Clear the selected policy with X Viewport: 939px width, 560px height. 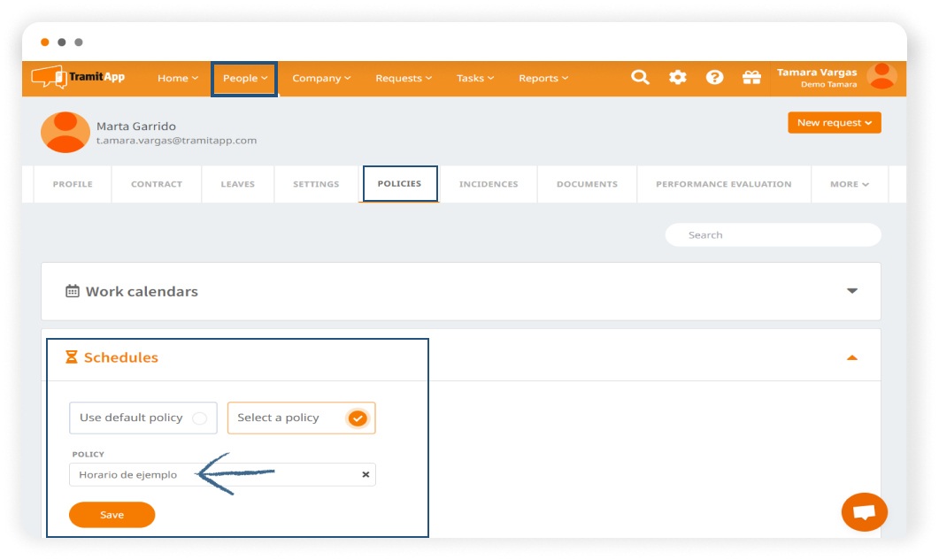pyautogui.click(x=366, y=475)
